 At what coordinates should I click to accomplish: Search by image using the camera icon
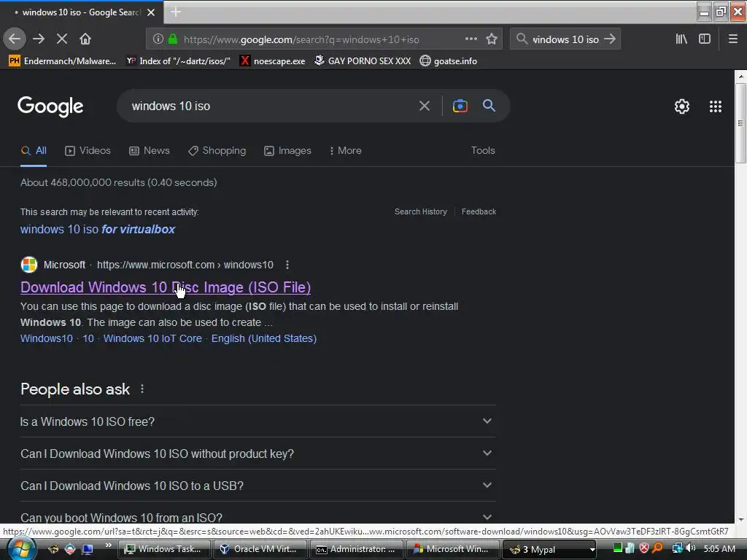click(460, 106)
